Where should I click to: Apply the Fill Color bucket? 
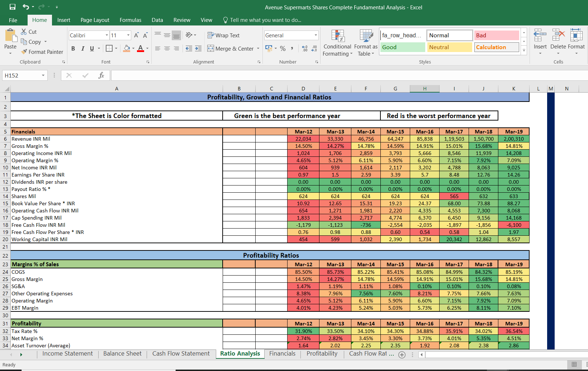coord(127,48)
